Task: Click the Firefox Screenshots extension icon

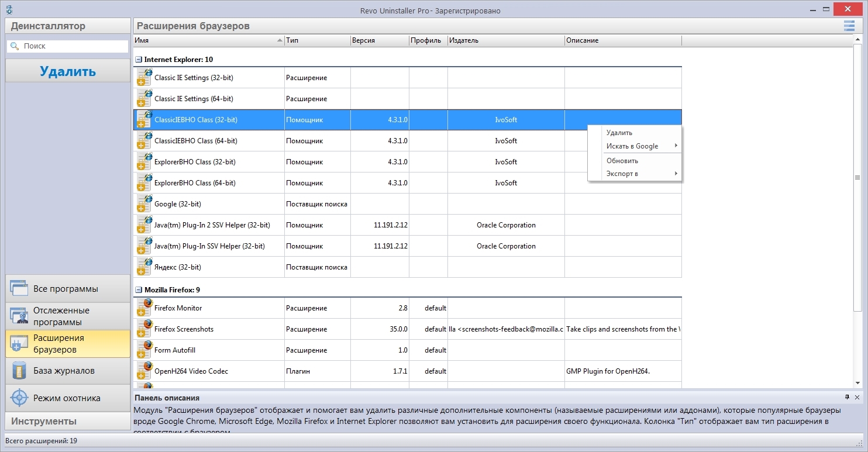Action: pyautogui.click(x=144, y=329)
